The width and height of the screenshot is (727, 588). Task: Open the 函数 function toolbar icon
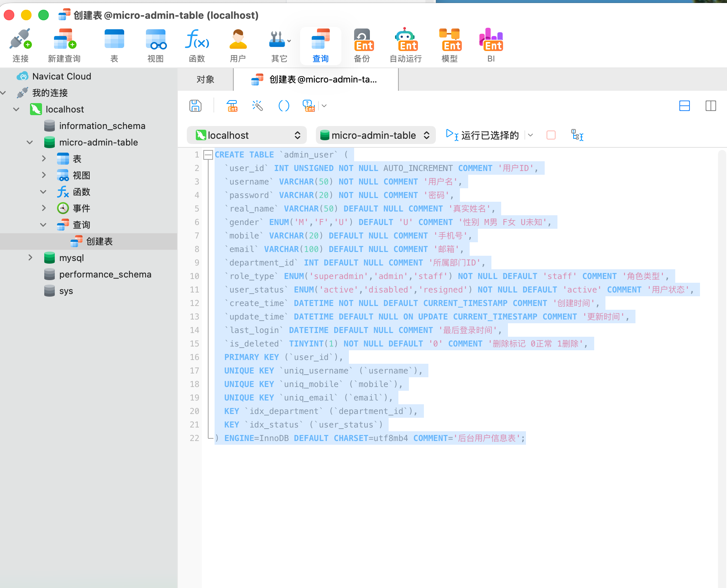click(197, 39)
